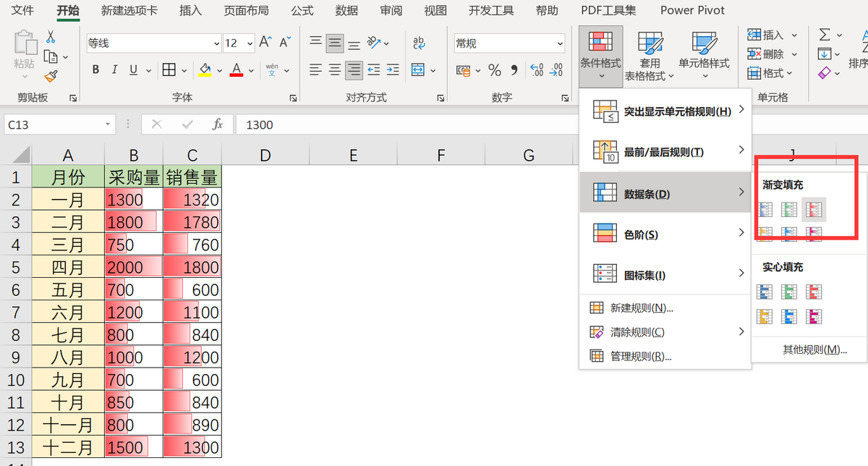Toggle align text left
This screenshot has height=466, width=868.
pos(315,70)
